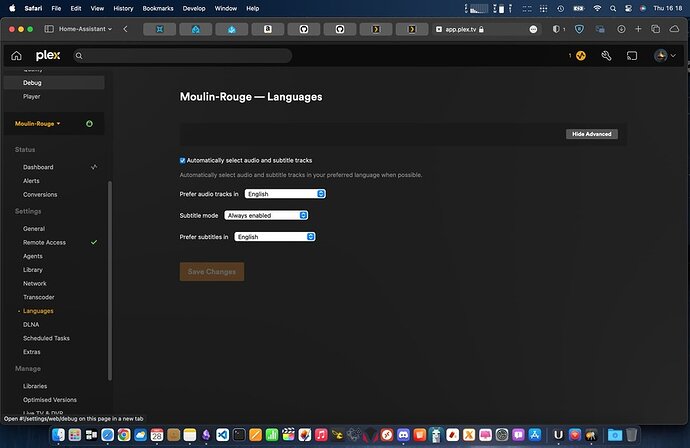Switch to the first GitHub tab
This screenshot has width=690, height=448.
pos(304,29)
